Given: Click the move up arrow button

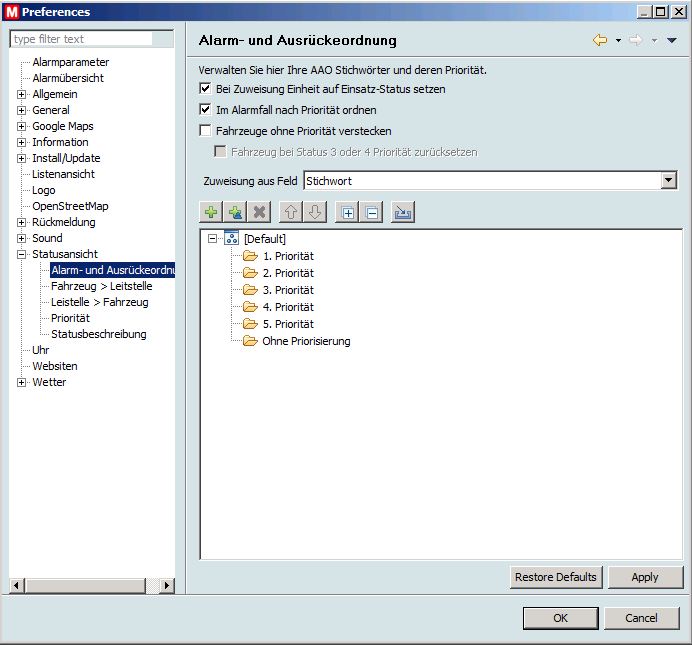Looking at the screenshot, I should click(x=291, y=212).
